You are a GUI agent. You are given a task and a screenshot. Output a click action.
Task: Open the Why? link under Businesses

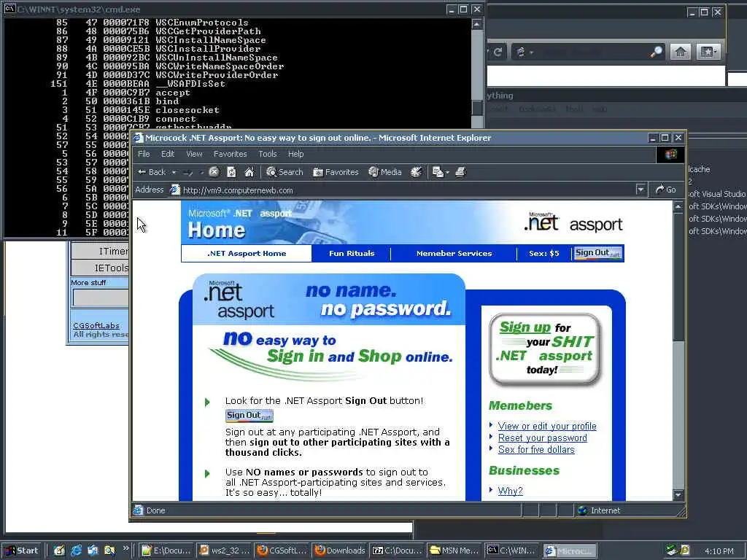pyautogui.click(x=510, y=491)
